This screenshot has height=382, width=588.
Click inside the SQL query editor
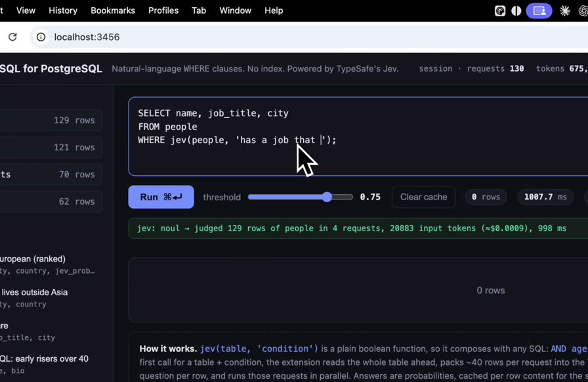coord(358,137)
